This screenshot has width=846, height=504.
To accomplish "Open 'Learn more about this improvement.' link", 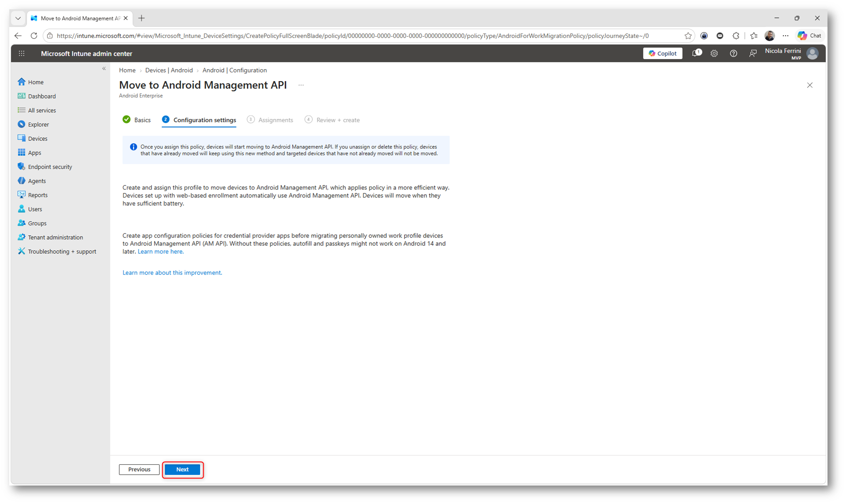I will [x=172, y=273].
